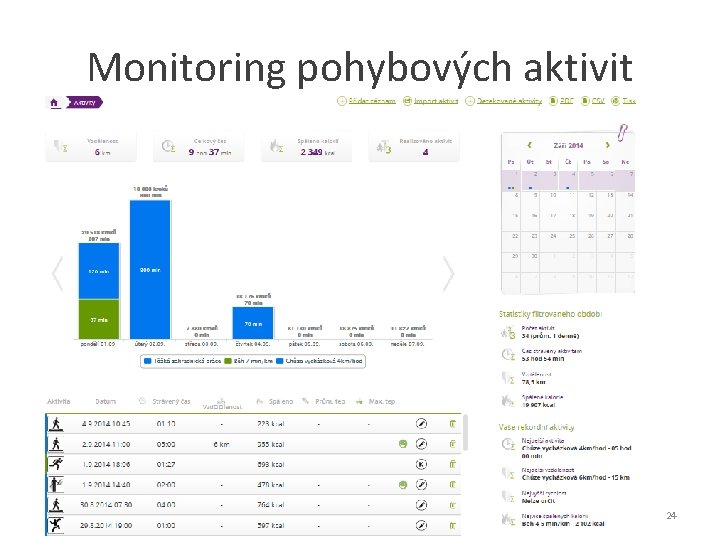The width and height of the screenshot is (720, 540).
Task: Edit the activity from 30.8.2014 07:30
Action: (421, 505)
